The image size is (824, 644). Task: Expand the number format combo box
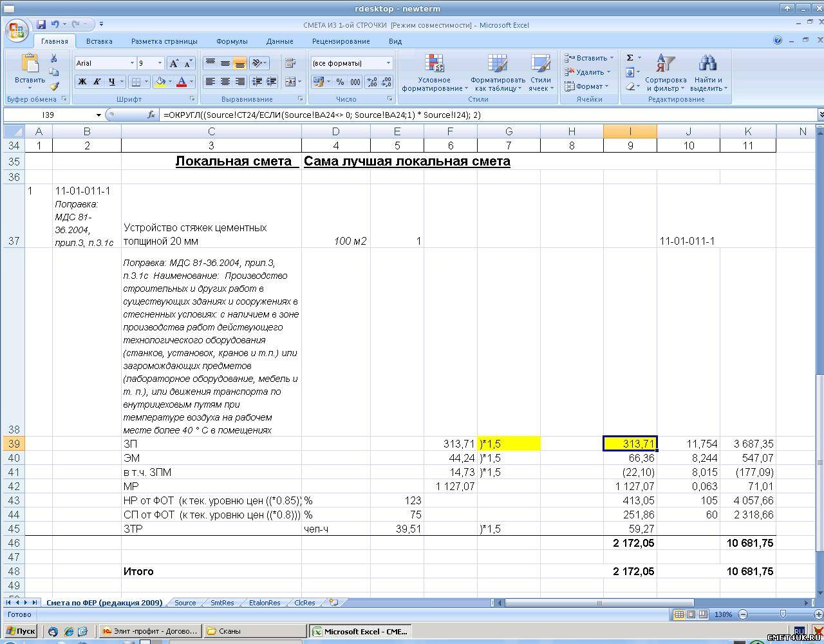click(x=388, y=63)
